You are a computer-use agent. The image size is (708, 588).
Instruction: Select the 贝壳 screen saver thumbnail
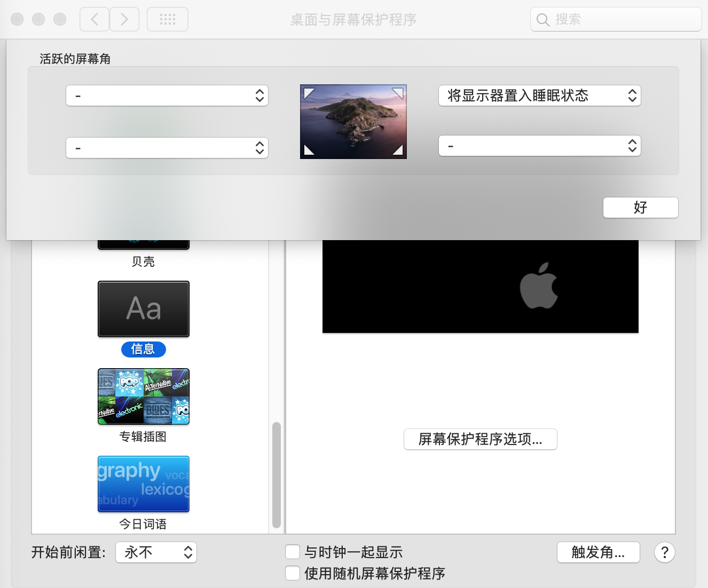point(144,244)
